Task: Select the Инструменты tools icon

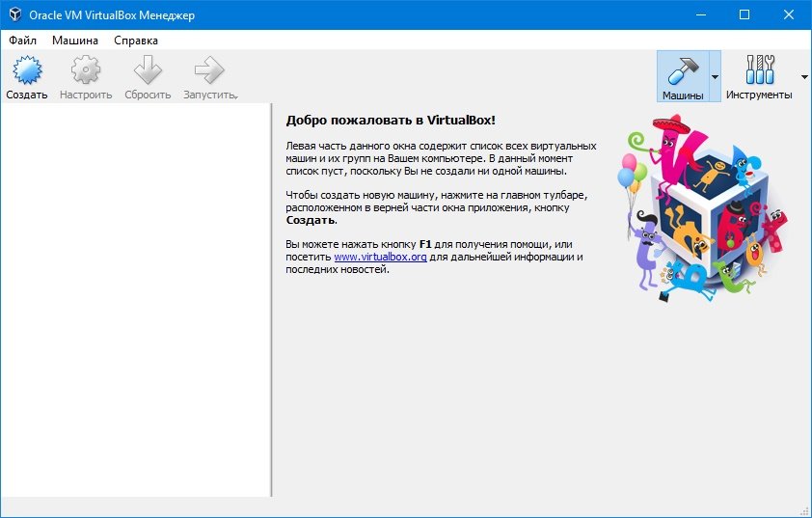Action: pyautogui.click(x=759, y=69)
